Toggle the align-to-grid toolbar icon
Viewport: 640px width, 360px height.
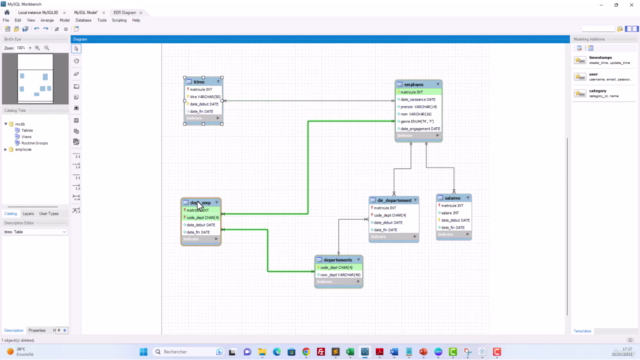tap(66, 29)
